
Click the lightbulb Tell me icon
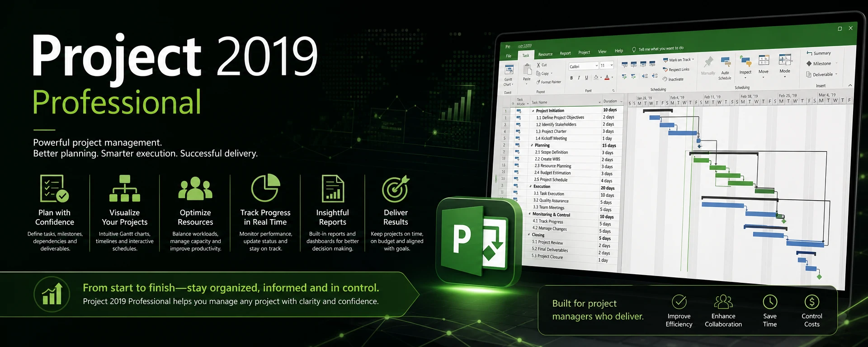click(634, 50)
